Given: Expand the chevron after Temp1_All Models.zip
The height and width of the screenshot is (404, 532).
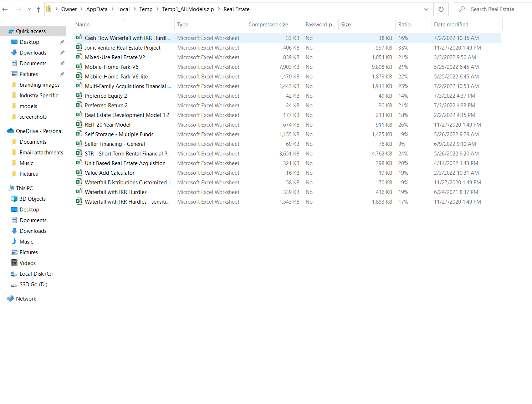Looking at the screenshot, I should pos(219,9).
